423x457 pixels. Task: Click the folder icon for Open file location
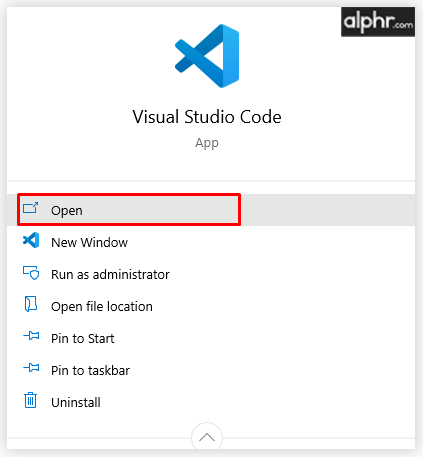(x=31, y=304)
